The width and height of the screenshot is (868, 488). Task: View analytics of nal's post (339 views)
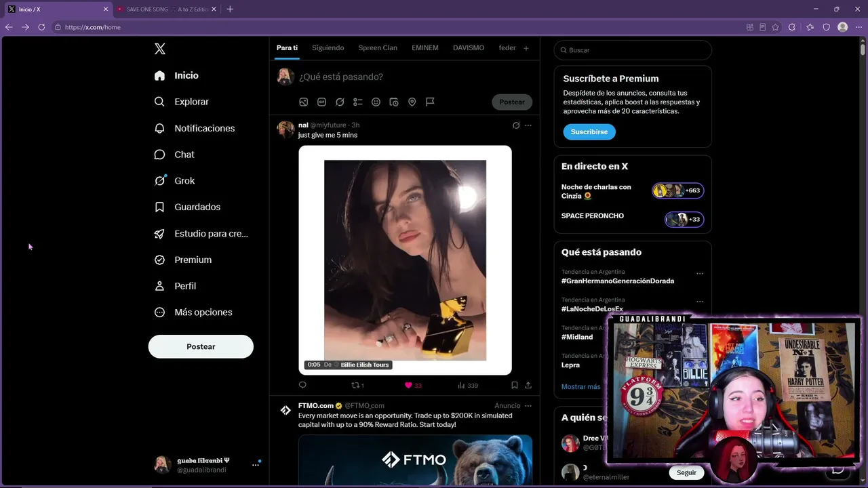[468, 385]
